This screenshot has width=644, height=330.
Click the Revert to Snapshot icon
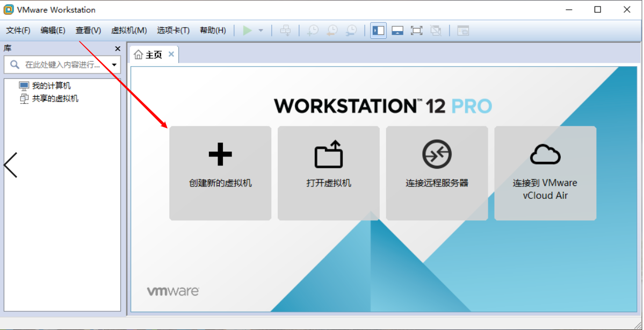pos(332,31)
